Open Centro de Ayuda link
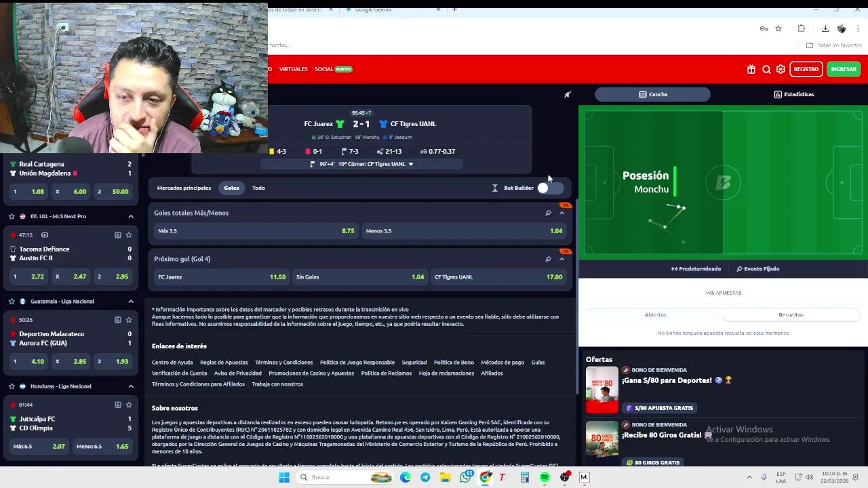868x488 pixels. (172, 363)
